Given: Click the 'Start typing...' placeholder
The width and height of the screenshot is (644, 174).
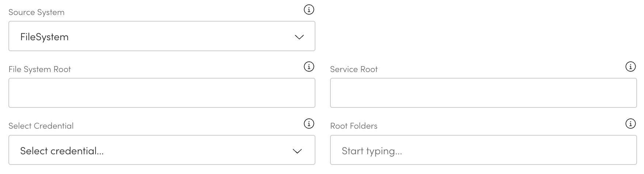Looking at the screenshot, I should pyautogui.click(x=372, y=151).
